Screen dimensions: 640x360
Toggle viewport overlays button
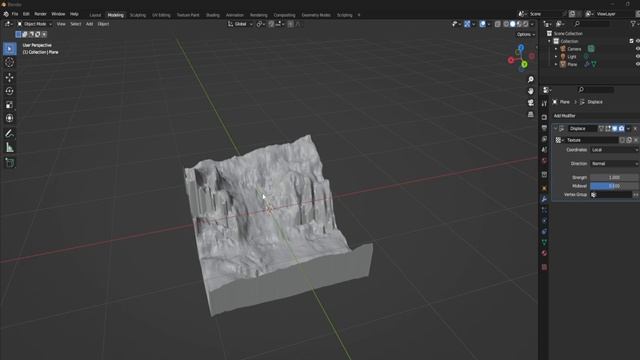click(x=483, y=24)
